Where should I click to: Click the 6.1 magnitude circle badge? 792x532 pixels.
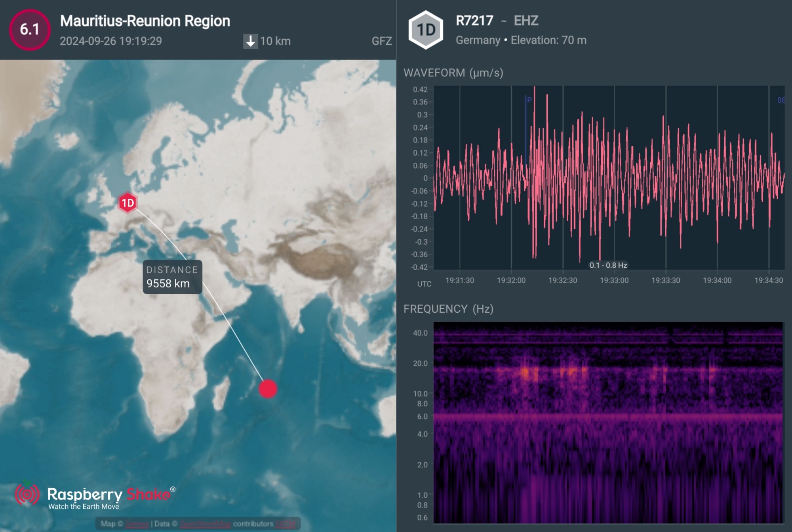coord(30,30)
